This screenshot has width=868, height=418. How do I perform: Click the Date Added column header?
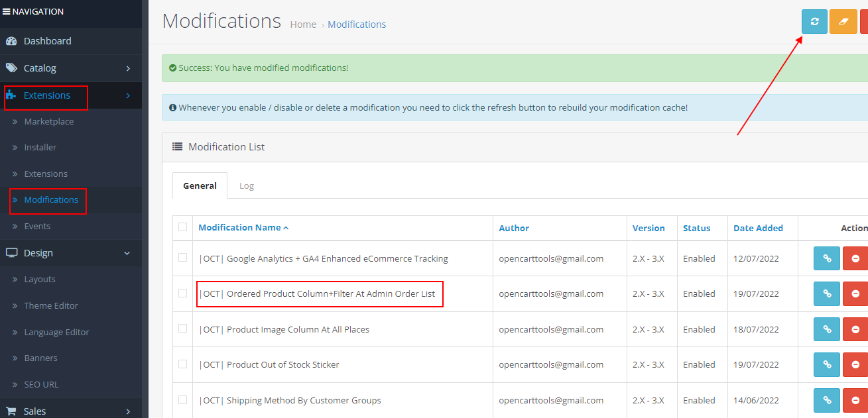coord(757,227)
